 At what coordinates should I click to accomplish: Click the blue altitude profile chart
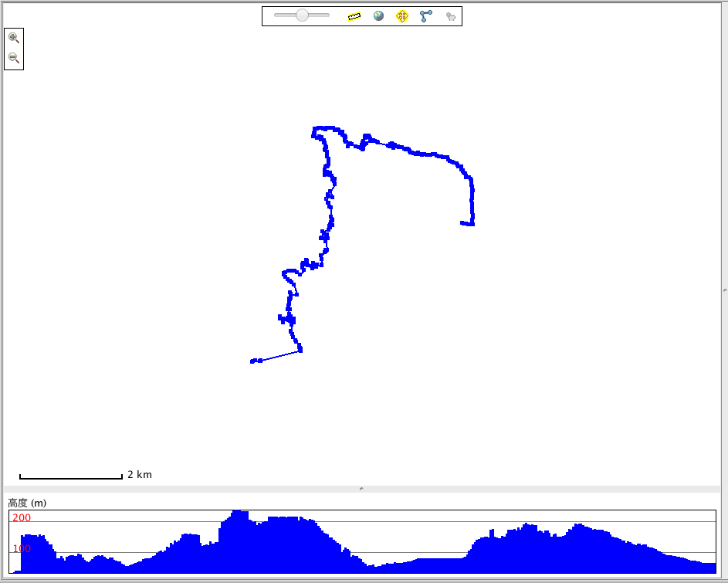coord(362,541)
